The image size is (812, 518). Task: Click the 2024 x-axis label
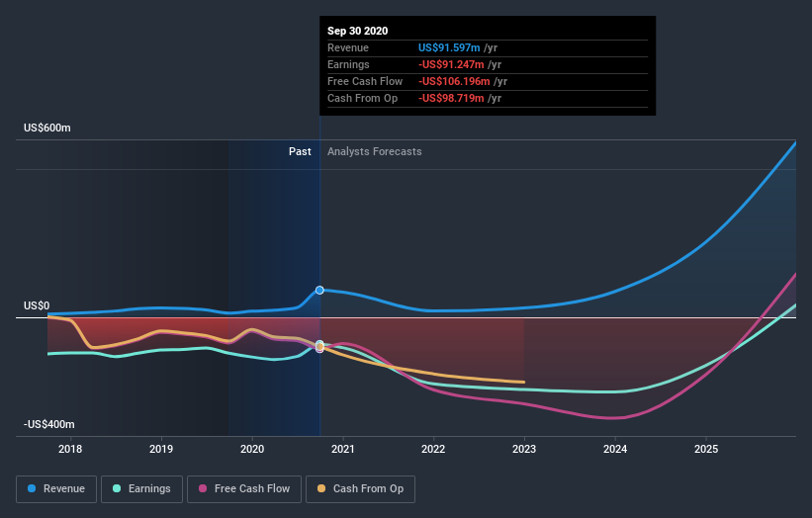pyautogui.click(x=615, y=449)
